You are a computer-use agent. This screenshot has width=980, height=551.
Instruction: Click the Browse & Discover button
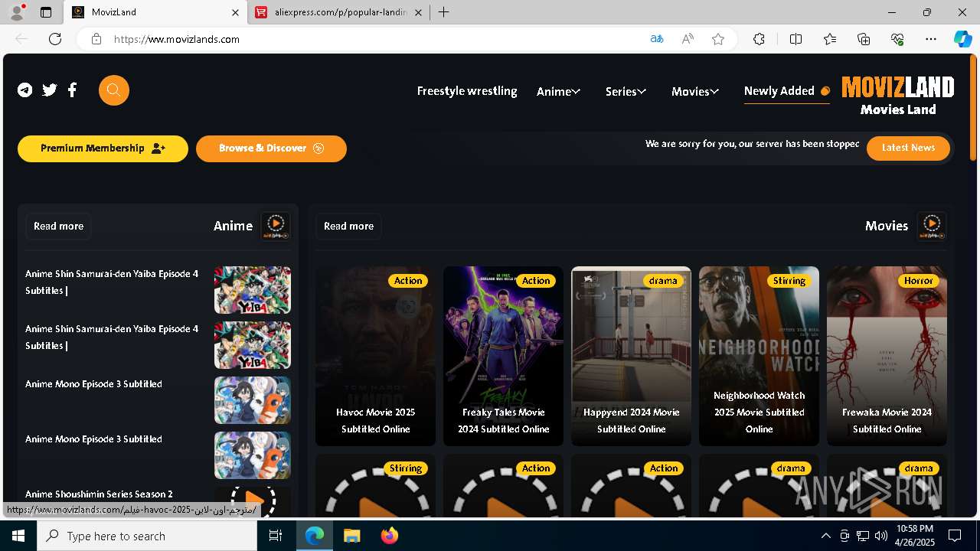tap(271, 148)
